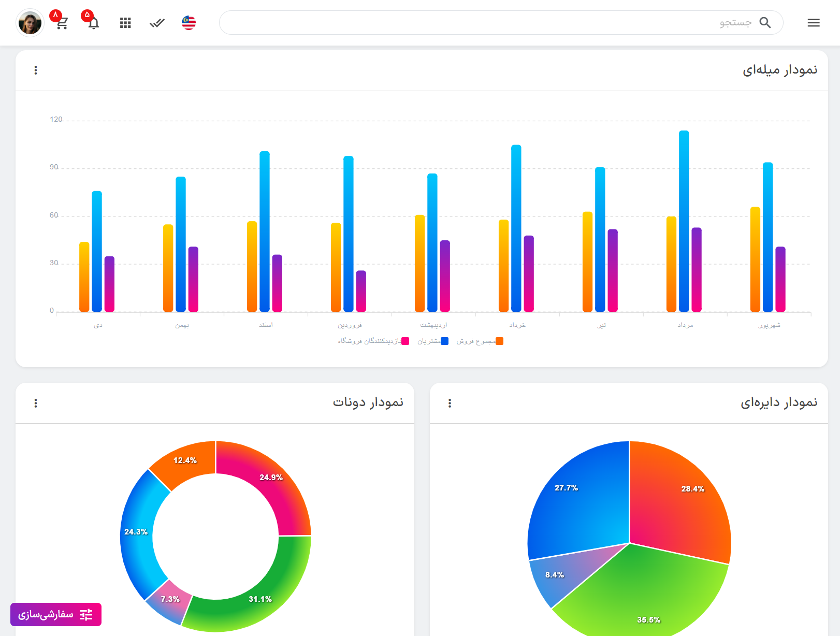The height and width of the screenshot is (636, 840).
Task: Open the donut chart card options menu
Action: (x=36, y=403)
